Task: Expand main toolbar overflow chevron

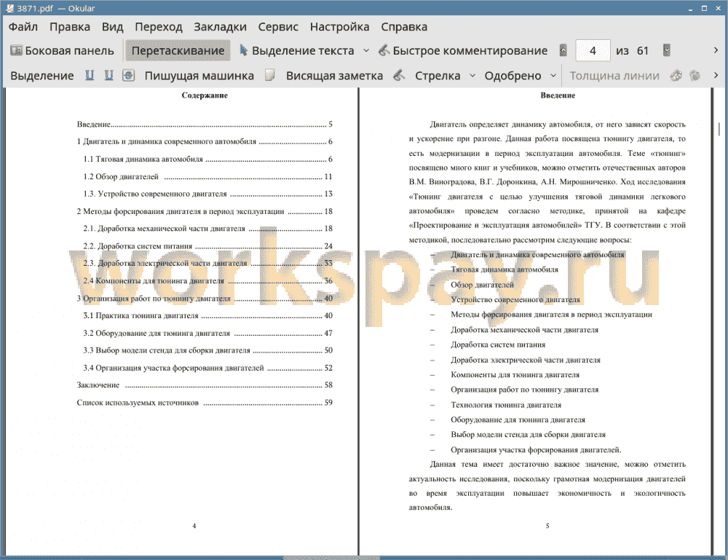Action: coord(716,50)
